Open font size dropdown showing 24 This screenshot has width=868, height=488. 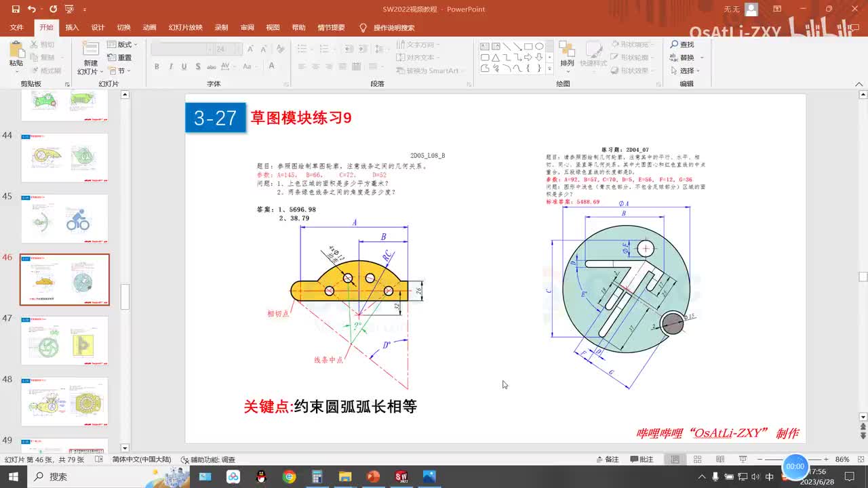point(228,49)
